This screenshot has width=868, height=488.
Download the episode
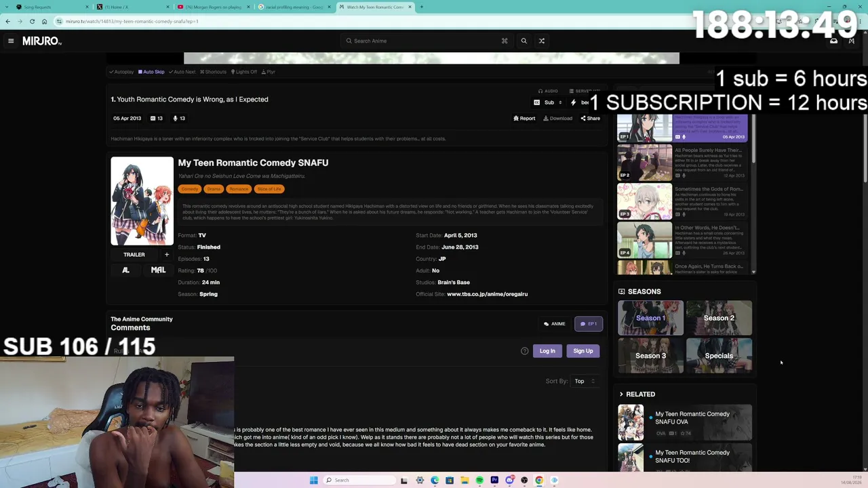coord(557,119)
